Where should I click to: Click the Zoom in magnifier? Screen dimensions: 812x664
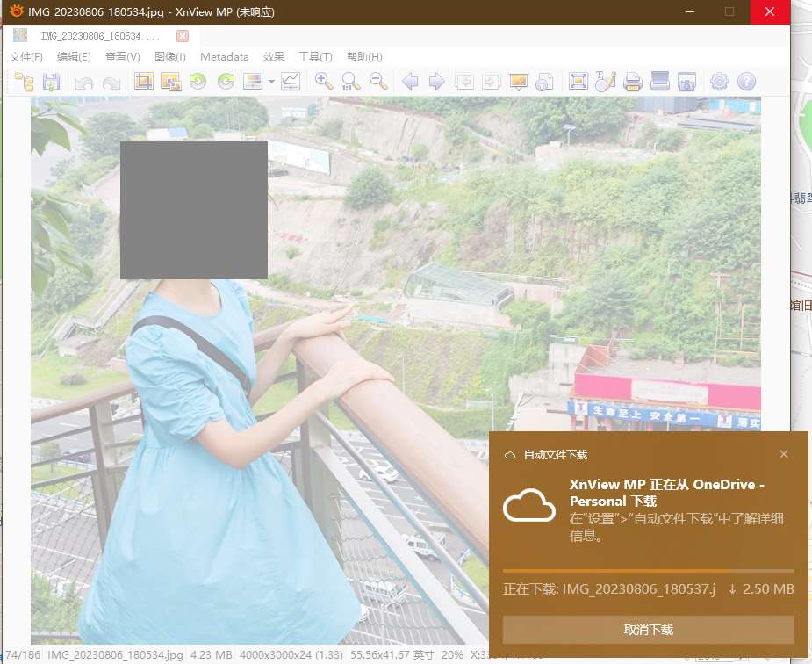pos(323,82)
